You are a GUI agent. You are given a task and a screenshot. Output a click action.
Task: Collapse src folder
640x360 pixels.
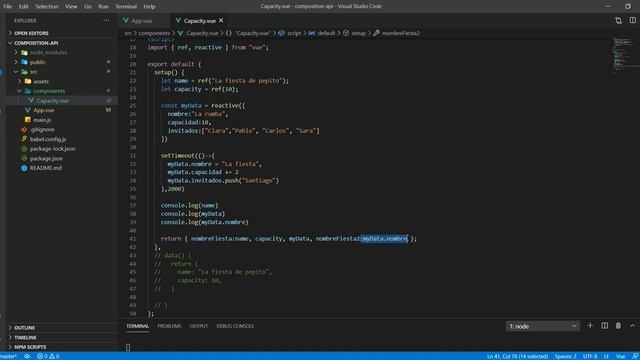tap(33, 72)
